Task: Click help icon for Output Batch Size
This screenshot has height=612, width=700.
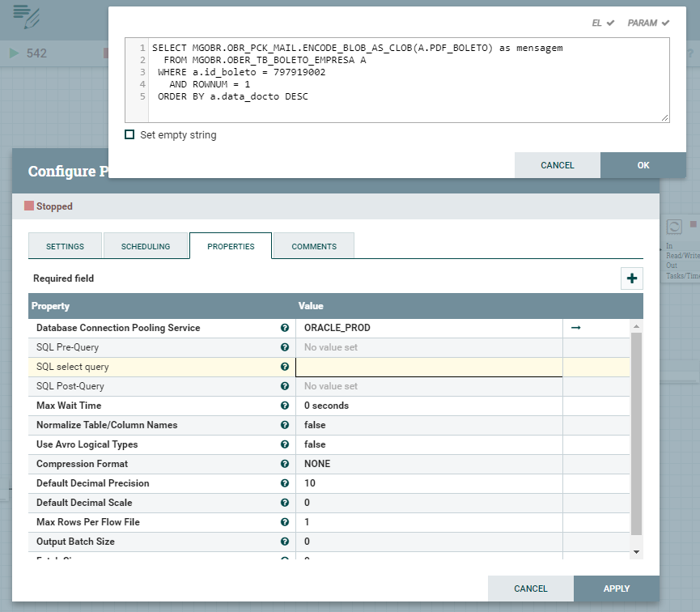Action: pyautogui.click(x=284, y=542)
